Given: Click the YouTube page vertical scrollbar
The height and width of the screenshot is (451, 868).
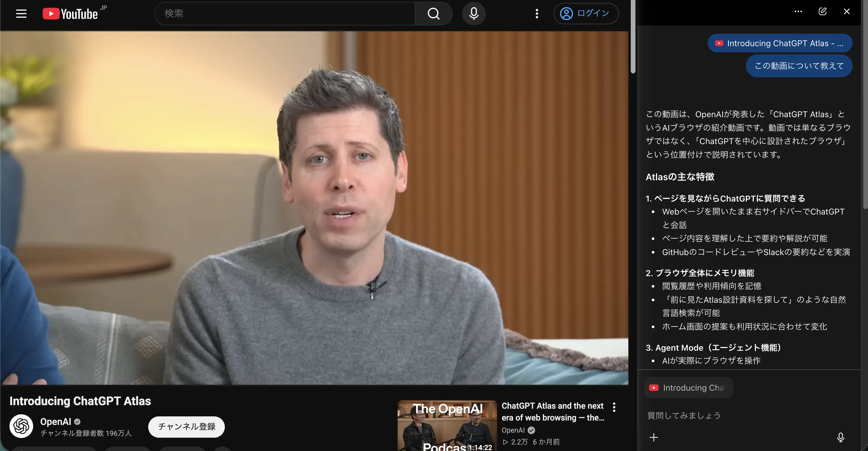Looking at the screenshot, I should coord(633,36).
